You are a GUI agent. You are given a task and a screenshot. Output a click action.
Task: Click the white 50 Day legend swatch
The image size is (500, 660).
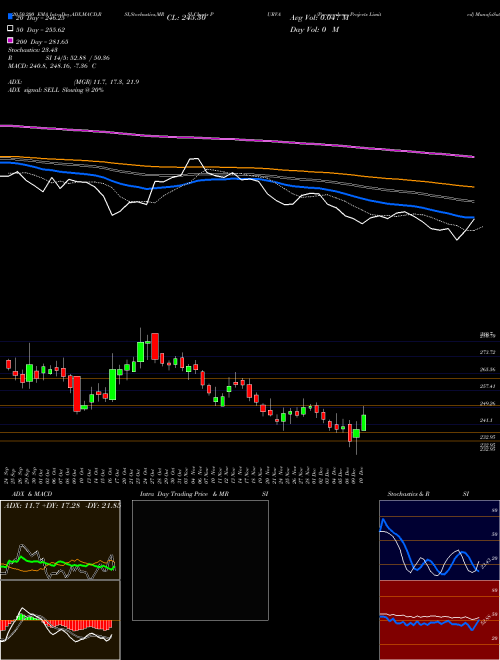click(10, 29)
